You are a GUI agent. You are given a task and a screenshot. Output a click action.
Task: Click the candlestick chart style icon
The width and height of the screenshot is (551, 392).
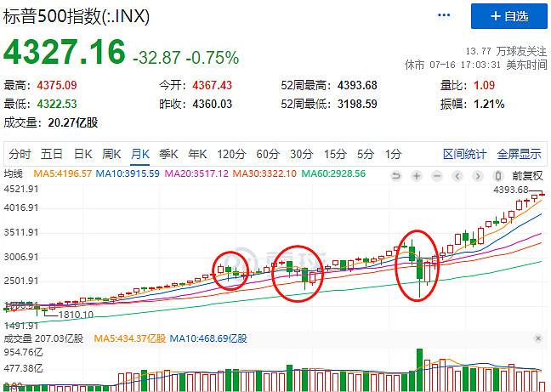(498, 176)
